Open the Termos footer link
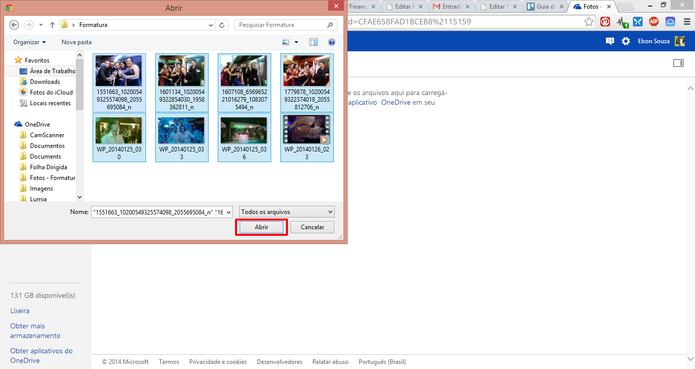Screen dimensions: 695x369 pyautogui.click(x=169, y=362)
